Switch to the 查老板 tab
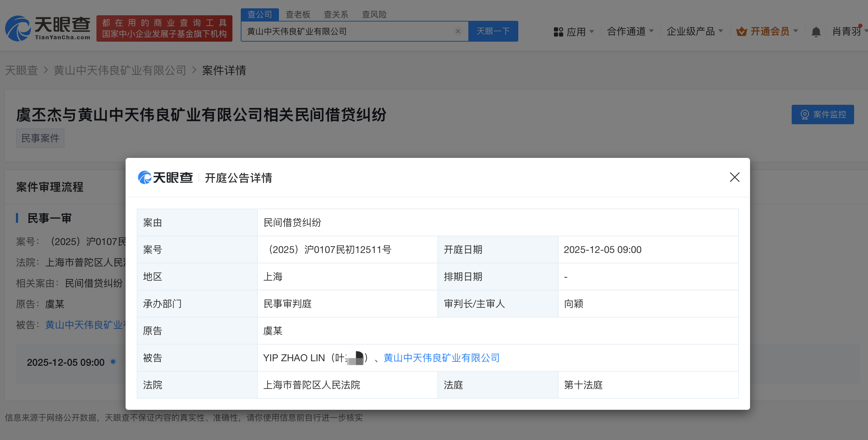The image size is (868, 440). coord(298,15)
